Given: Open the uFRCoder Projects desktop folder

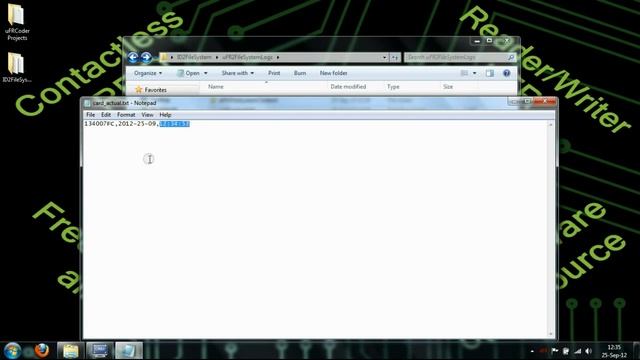Looking at the screenshot, I should [17, 22].
